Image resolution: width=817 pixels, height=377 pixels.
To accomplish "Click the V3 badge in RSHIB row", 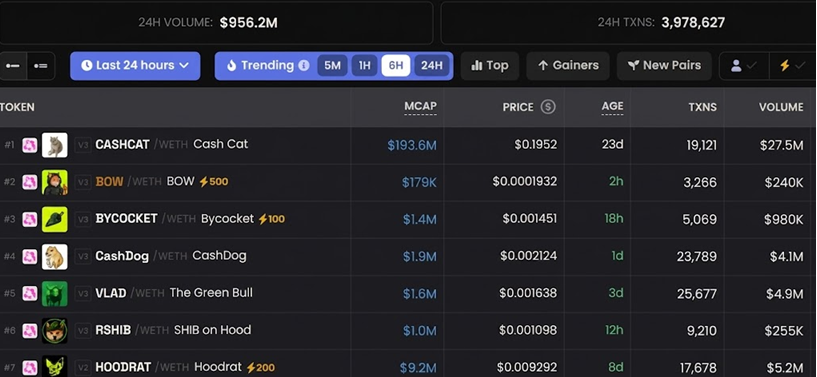I will click(x=83, y=331).
